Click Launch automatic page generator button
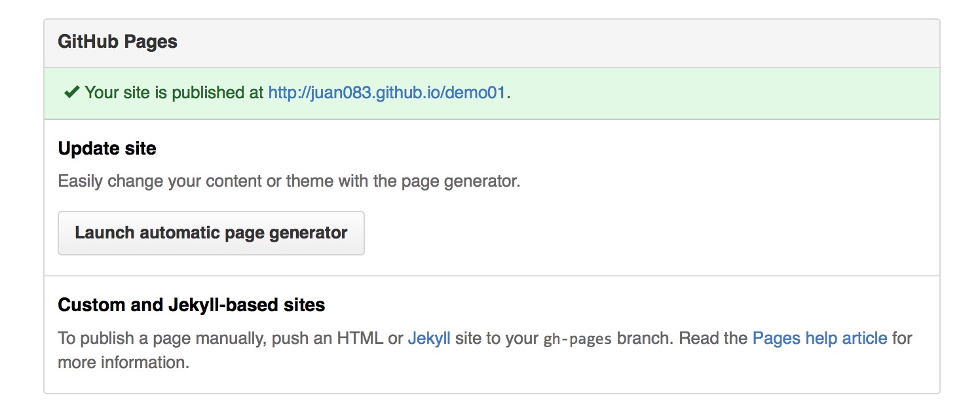 211,233
